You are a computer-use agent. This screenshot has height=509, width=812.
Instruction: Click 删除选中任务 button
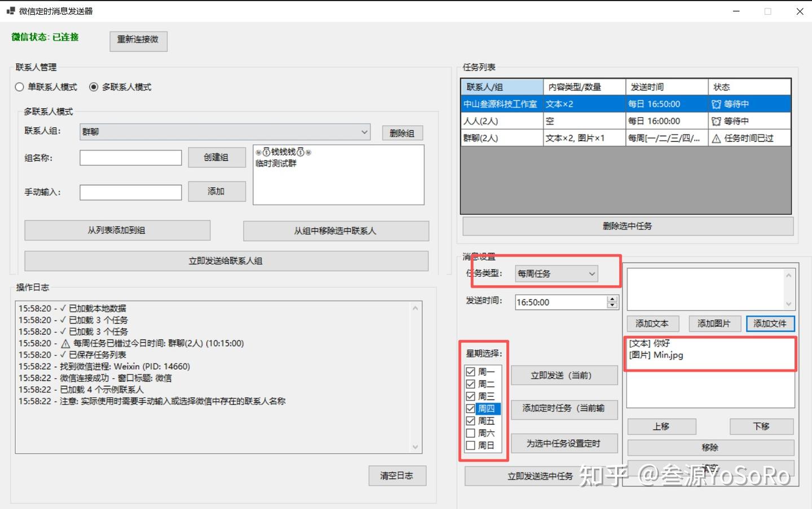(x=628, y=226)
